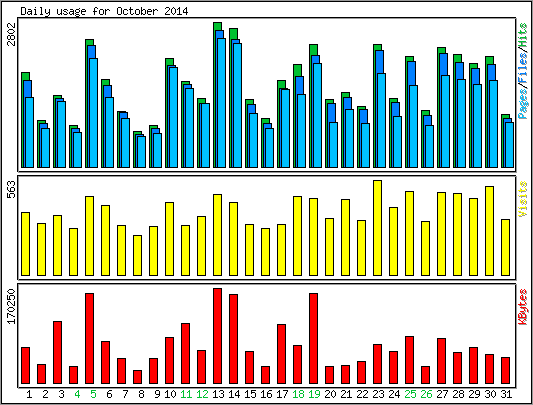
Task: Select the cyan Pages bar for day 5
Action: click(93, 113)
